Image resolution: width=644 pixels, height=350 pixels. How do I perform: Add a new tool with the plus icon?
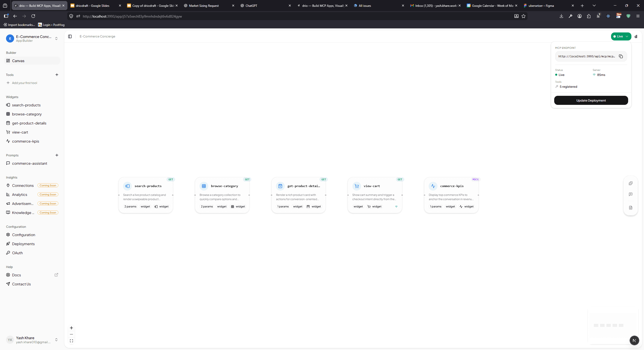[57, 74]
